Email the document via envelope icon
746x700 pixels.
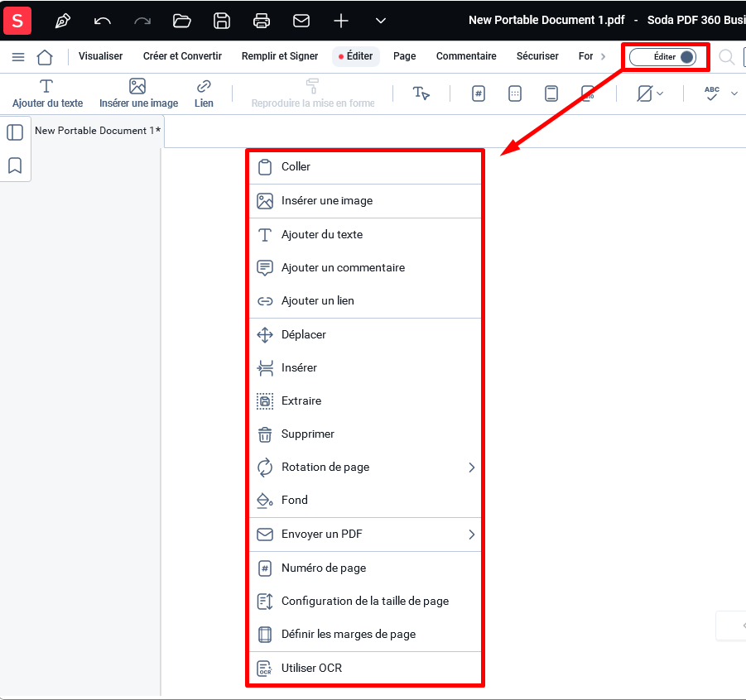tap(301, 21)
